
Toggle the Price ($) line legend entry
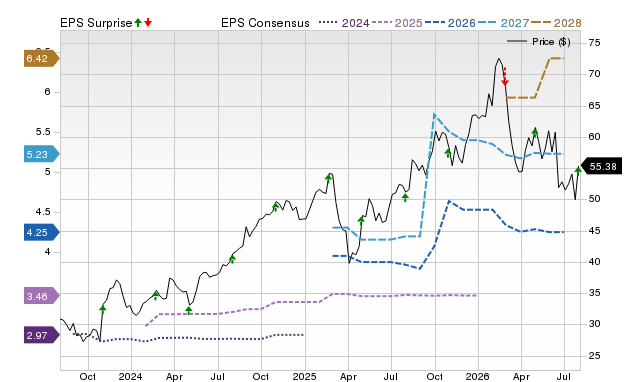[538, 42]
